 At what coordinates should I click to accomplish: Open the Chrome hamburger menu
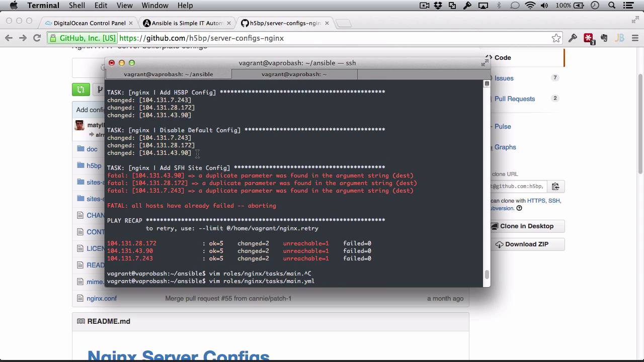pyautogui.click(x=635, y=38)
